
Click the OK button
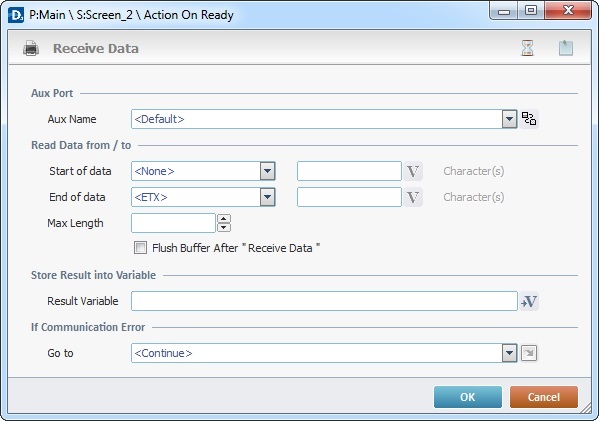(x=468, y=397)
